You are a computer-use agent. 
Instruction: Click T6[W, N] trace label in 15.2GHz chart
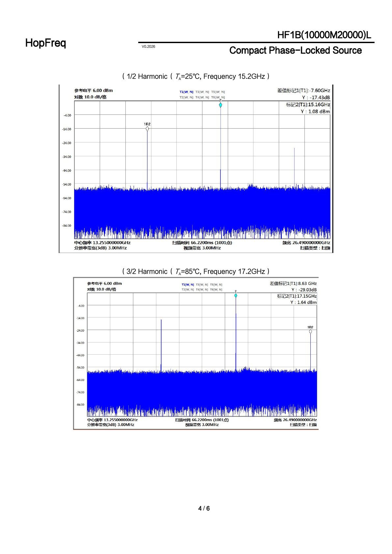pos(218,97)
